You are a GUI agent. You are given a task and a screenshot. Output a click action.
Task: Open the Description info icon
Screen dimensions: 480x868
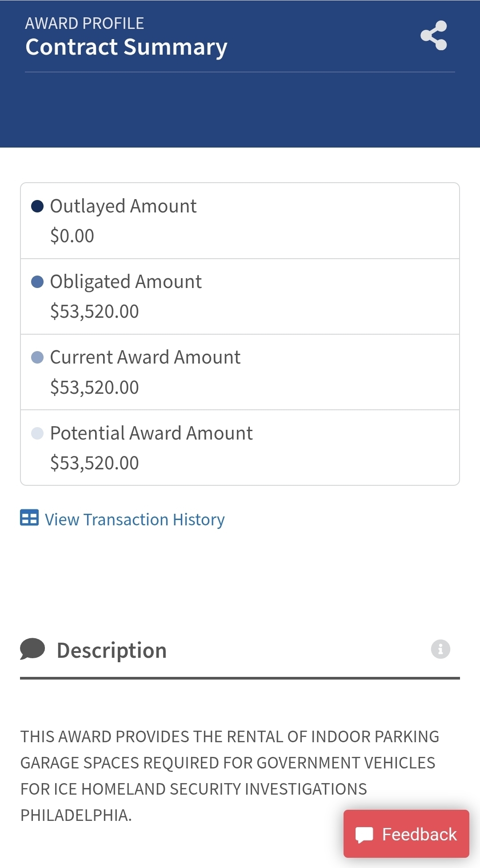coord(440,649)
